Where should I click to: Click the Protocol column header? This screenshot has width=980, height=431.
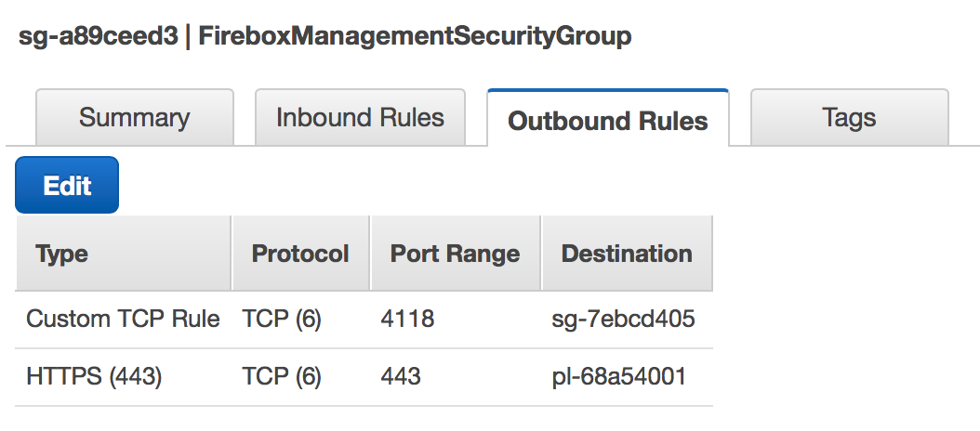point(300,255)
